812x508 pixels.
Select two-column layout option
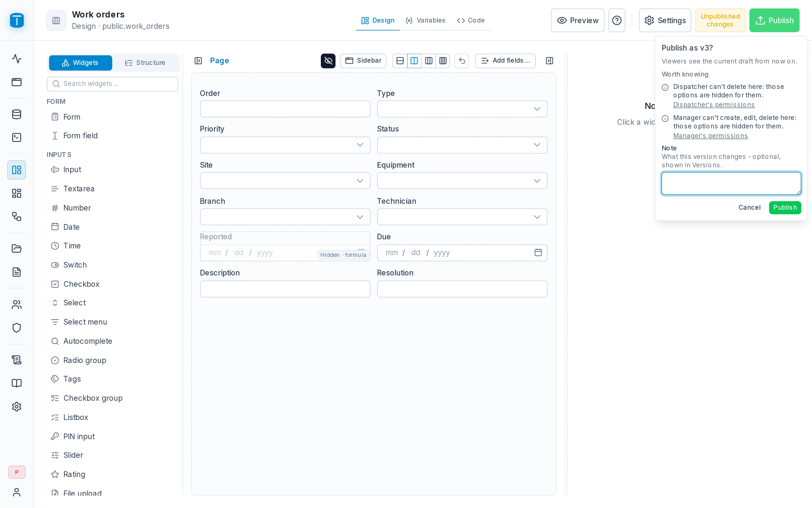[414, 61]
